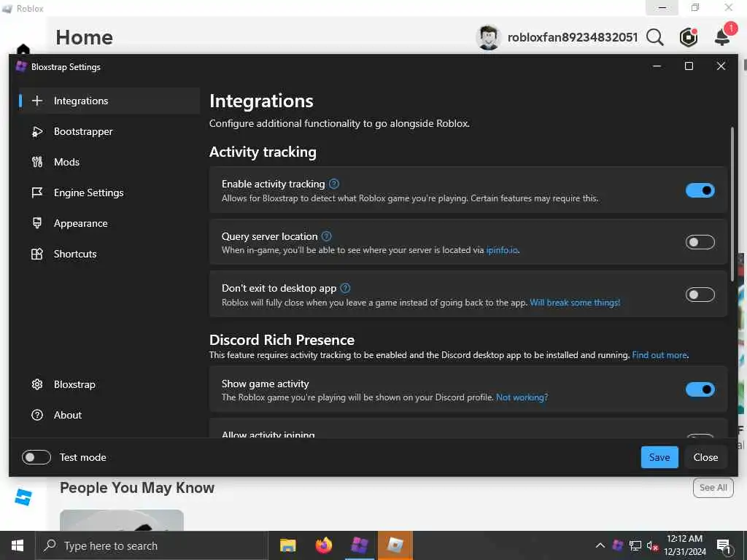Turn on Query server location toggle
The image size is (747, 560).
coord(700,242)
